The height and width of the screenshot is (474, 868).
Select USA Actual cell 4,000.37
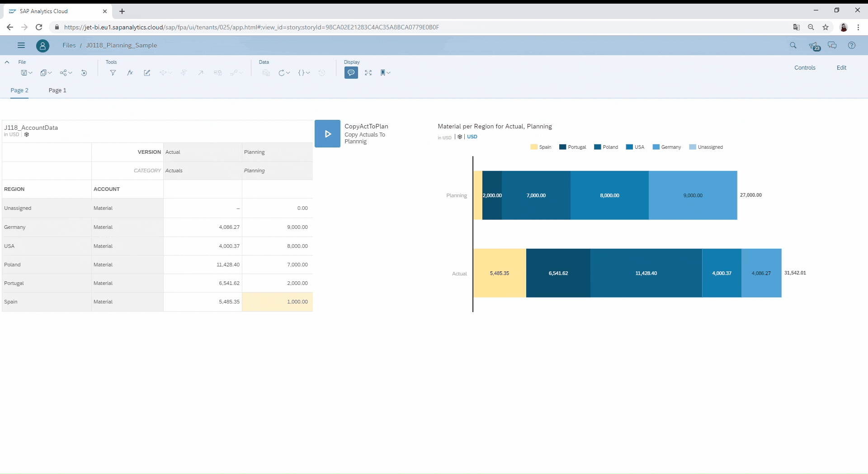point(203,246)
